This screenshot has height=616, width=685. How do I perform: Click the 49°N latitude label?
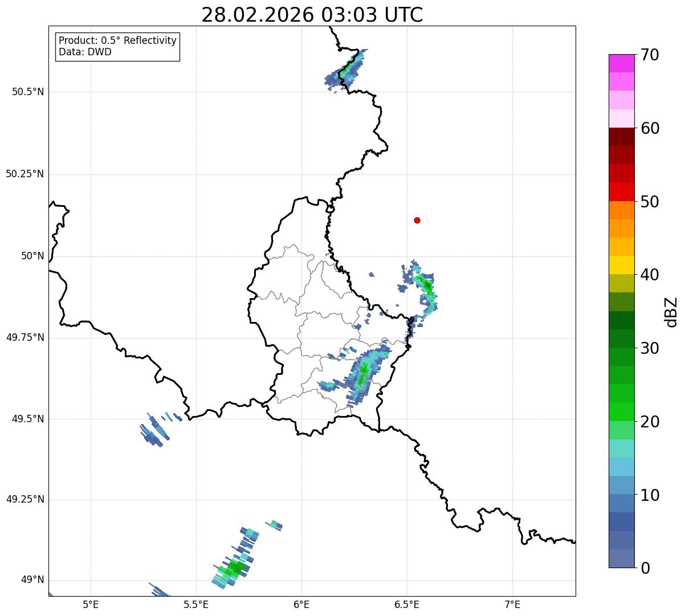click(x=32, y=580)
